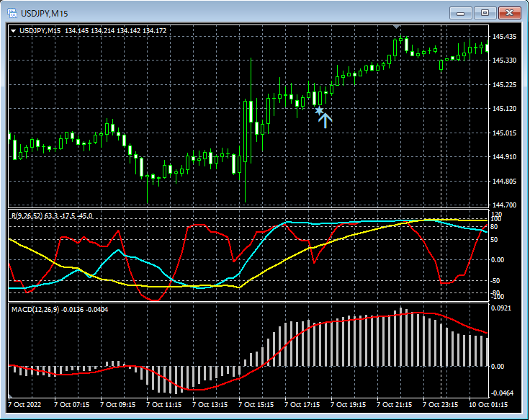Expand the USDJPY,M15 dropdown triangle
This screenshot has width=530, height=420.
[14, 31]
